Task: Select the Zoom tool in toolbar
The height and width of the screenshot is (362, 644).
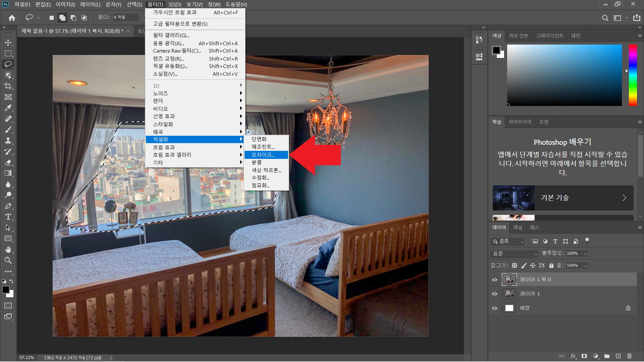Action: pyautogui.click(x=8, y=260)
